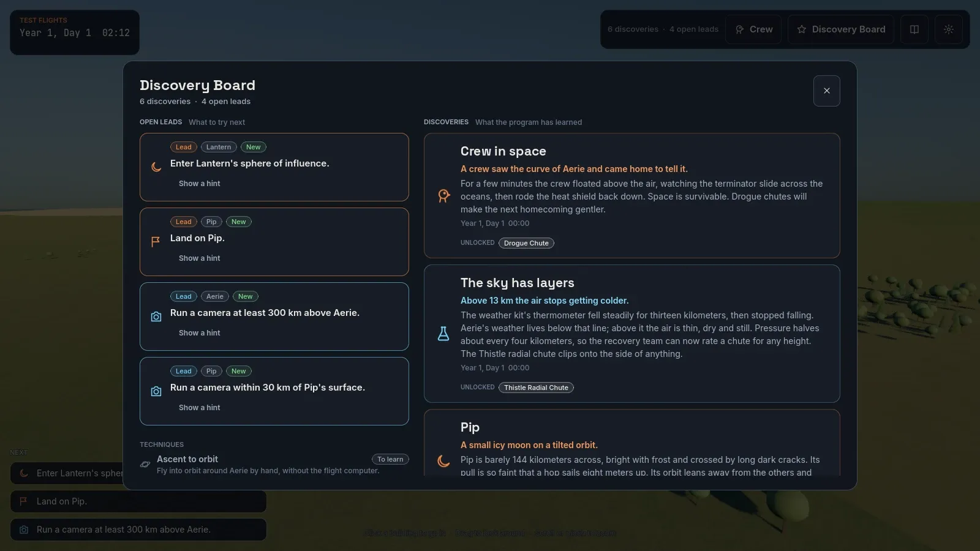
Task: Click Run a camera next-item in background
Action: click(x=138, y=530)
